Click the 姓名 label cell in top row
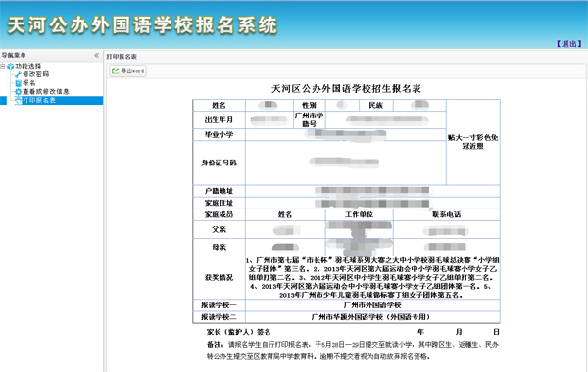This screenshot has height=372, width=588. click(x=219, y=106)
